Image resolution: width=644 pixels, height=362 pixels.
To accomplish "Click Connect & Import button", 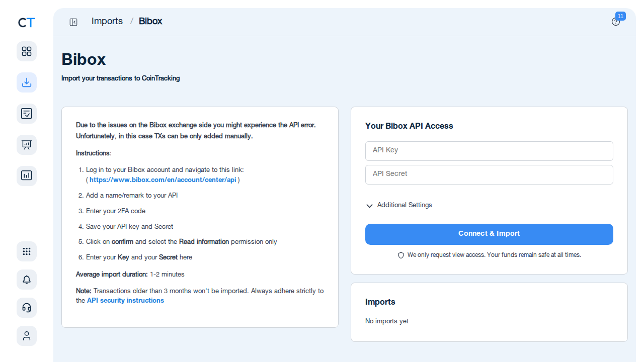I will (x=489, y=234).
